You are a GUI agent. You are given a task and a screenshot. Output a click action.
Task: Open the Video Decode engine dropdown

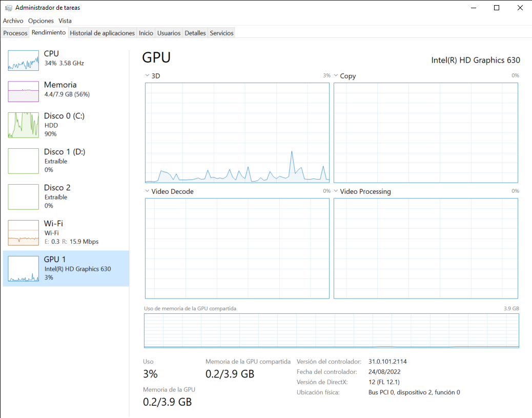[x=147, y=191]
